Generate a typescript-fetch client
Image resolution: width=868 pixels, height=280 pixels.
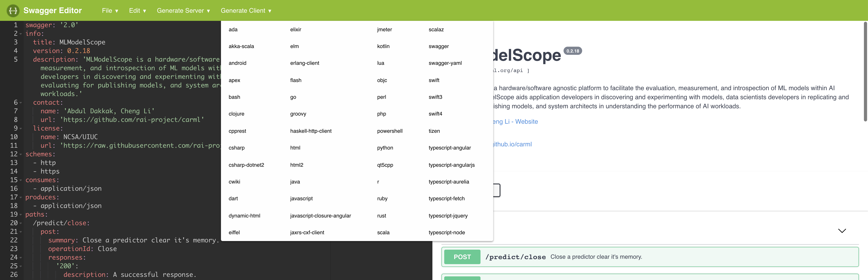[x=446, y=199]
